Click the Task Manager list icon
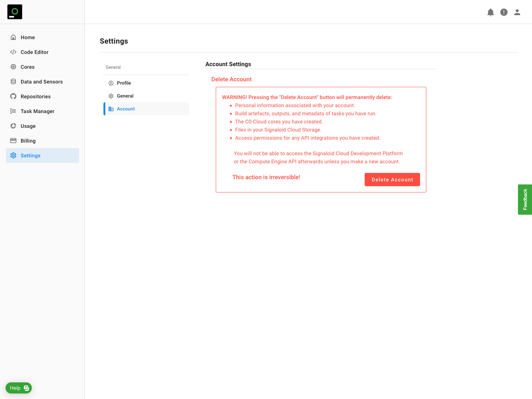The width and height of the screenshot is (532, 399). point(13,111)
